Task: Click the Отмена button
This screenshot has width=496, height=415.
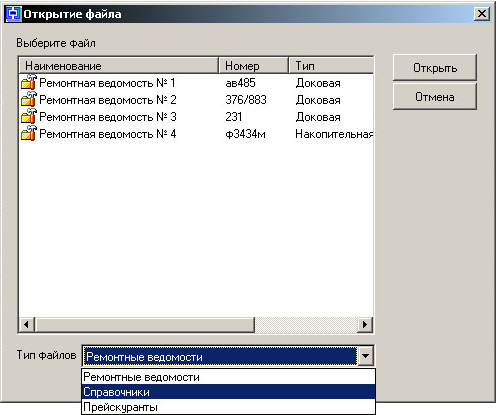Action: tap(435, 97)
